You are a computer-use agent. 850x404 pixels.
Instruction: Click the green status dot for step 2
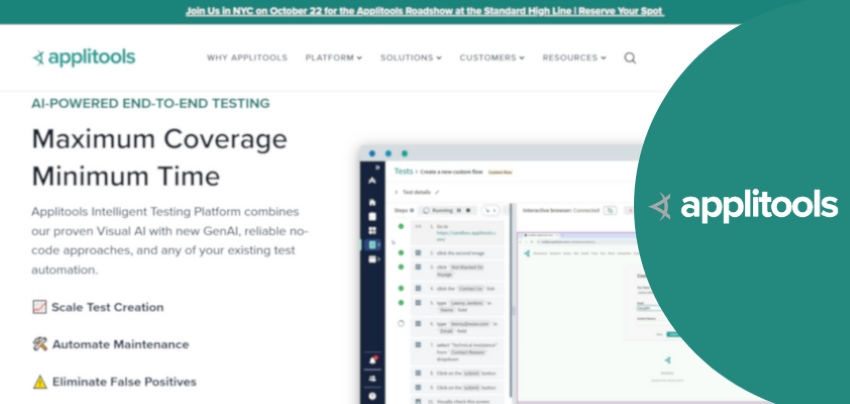tap(401, 253)
